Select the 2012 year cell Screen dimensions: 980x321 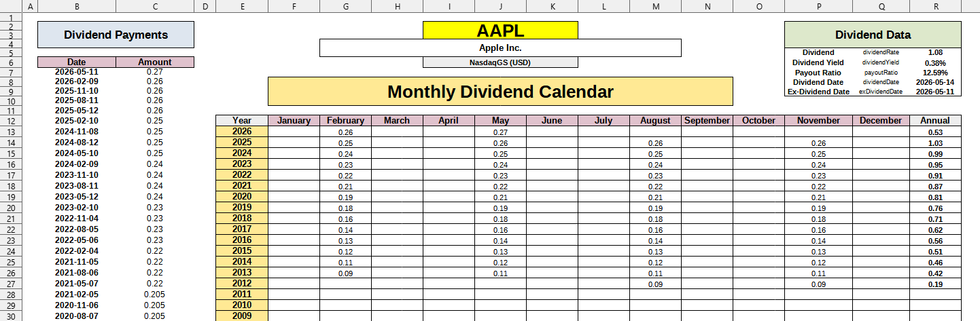(242, 284)
